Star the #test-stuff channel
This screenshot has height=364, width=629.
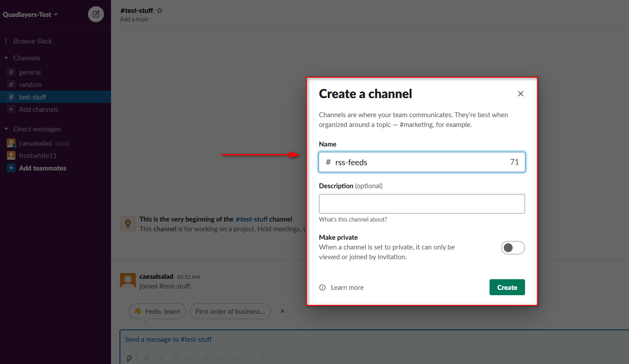click(159, 11)
